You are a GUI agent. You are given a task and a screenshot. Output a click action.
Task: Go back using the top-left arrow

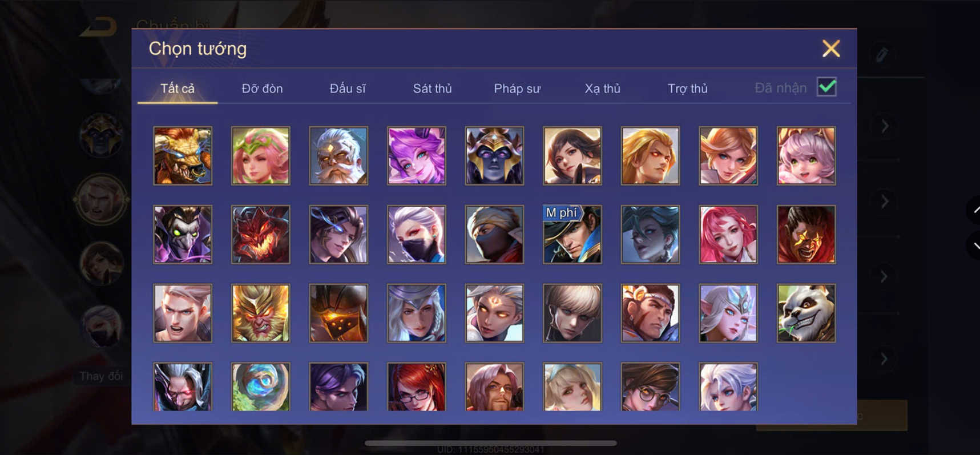98,27
